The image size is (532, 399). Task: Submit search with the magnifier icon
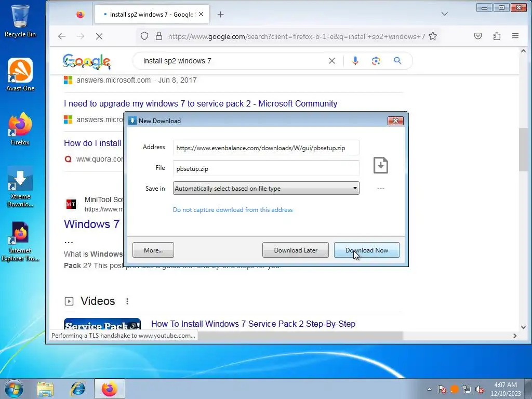point(397,61)
